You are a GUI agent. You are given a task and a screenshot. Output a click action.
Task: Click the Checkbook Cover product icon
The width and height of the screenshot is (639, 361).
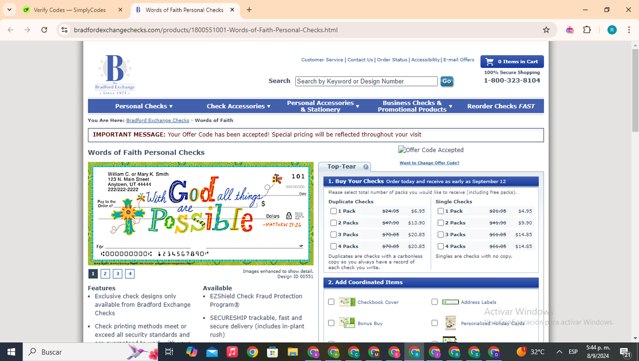(x=347, y=302)
